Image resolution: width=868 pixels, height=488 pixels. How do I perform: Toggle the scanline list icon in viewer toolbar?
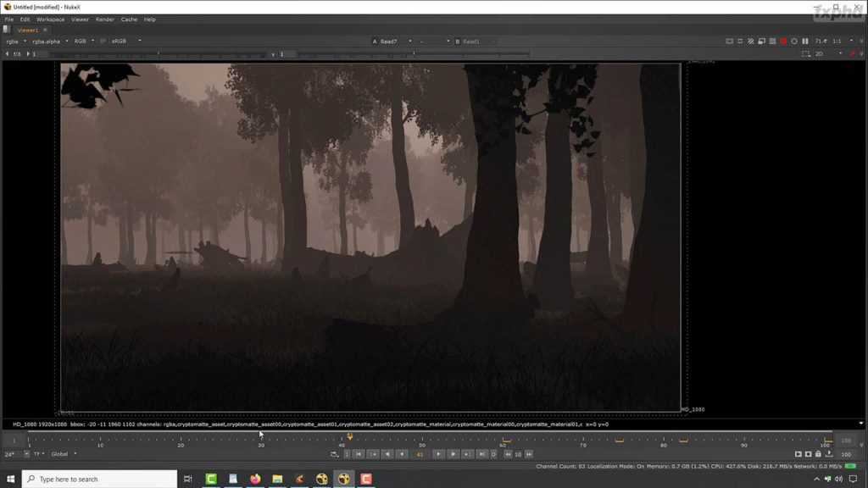pos(772,42)
